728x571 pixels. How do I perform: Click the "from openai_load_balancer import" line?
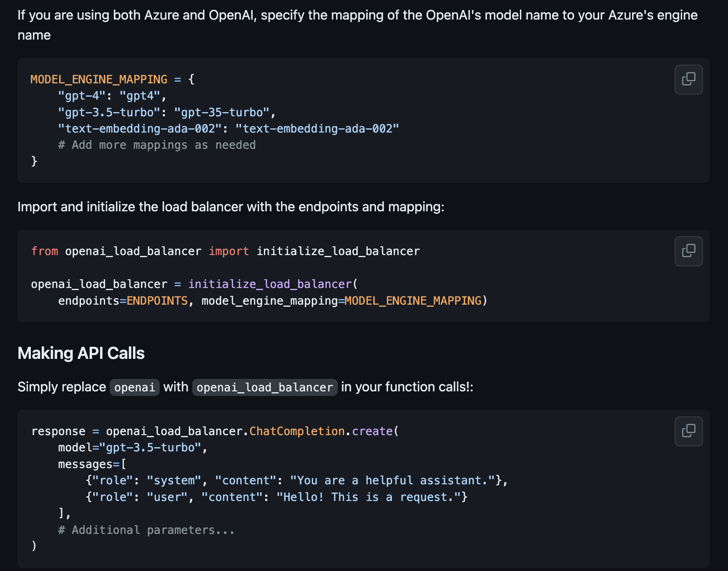pyautogui.click(x=226, y=251)
